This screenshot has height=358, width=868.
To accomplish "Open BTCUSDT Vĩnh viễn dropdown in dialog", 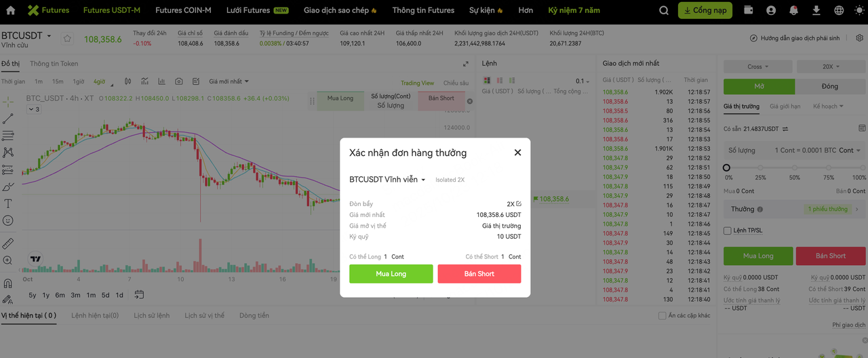I will (387, 180).
